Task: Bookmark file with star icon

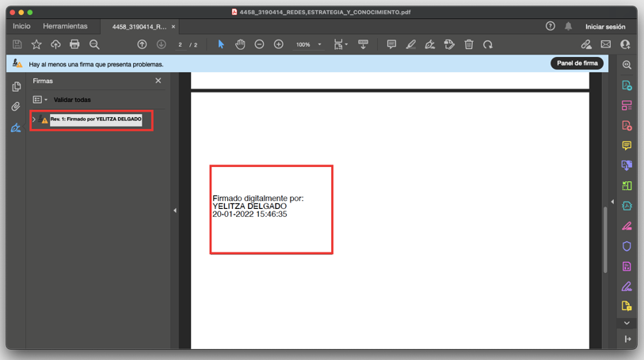Action: 36,44
